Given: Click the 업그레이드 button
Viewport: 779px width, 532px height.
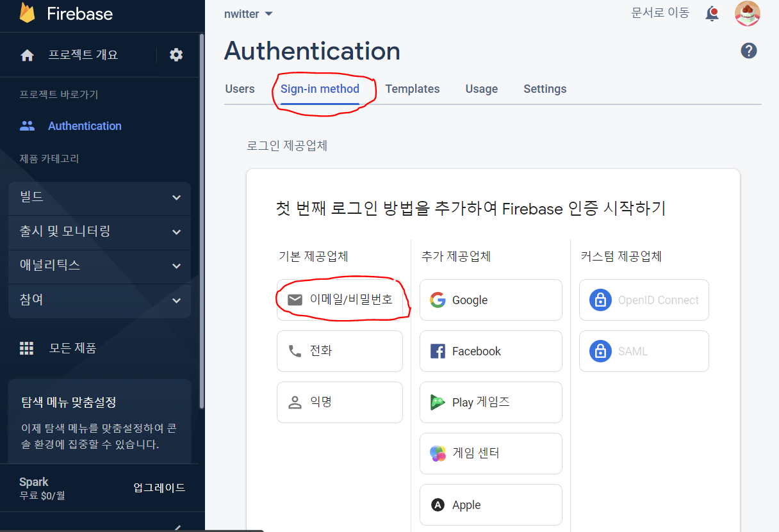Looking at the screenshot, I should click(160, 488).
